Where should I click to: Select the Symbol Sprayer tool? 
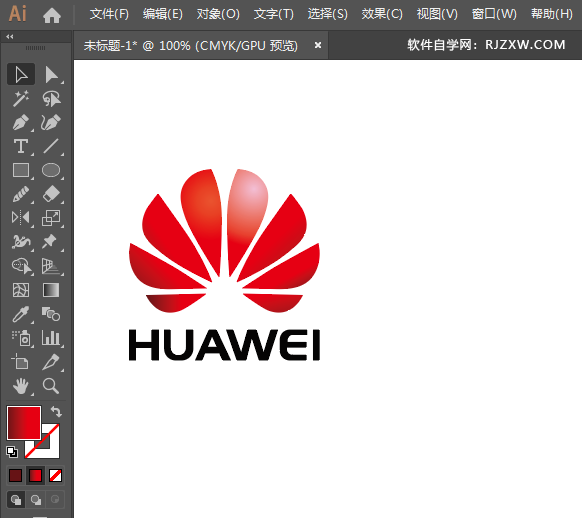click(x=21, y=338)
